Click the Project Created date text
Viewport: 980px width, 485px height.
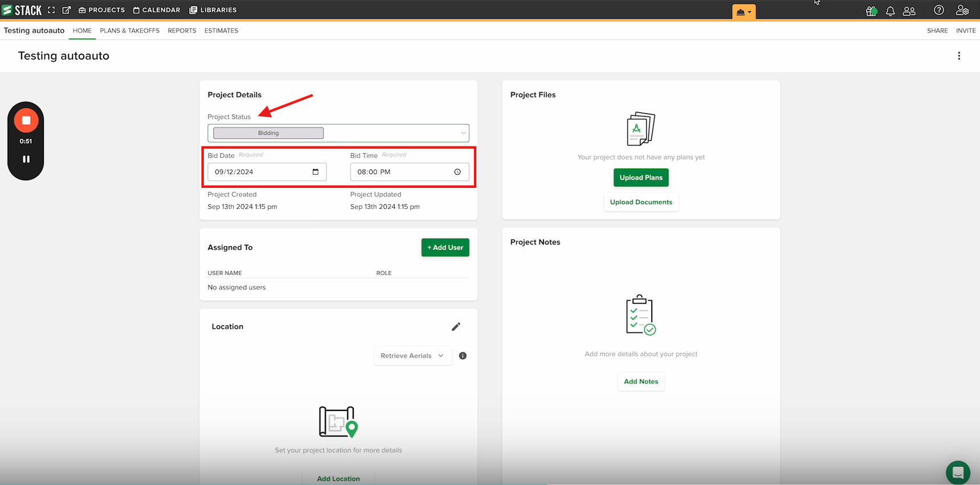243,207
